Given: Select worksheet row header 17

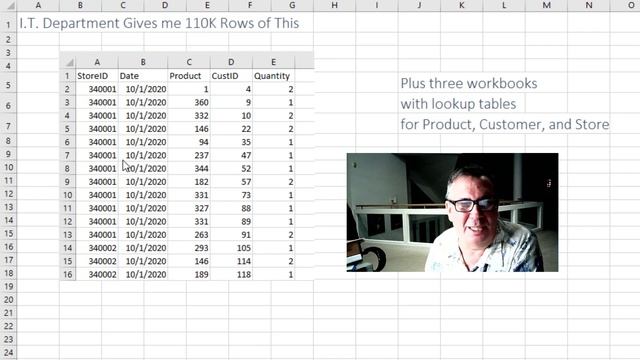Looking at the screenshot, I should (8, 260).
